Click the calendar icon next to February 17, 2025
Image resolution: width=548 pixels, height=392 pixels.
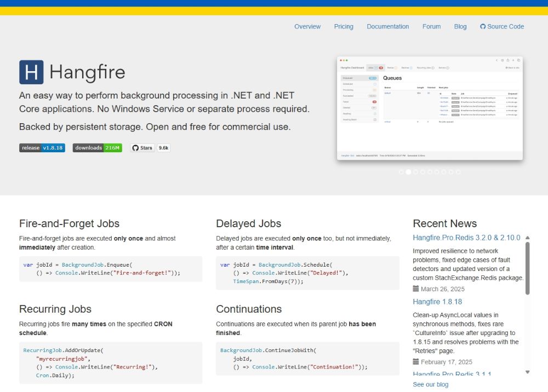tap(415, 362)
